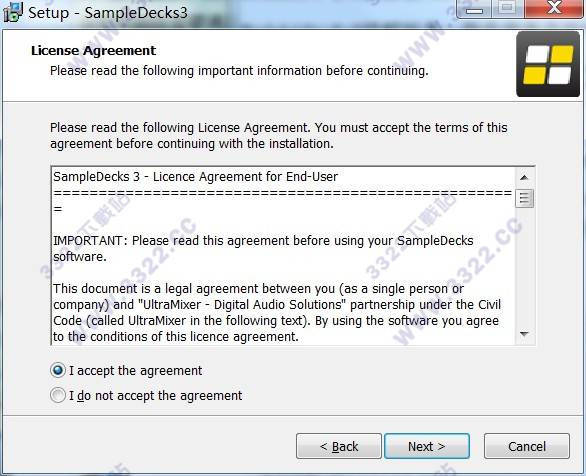Click the setup installer icon in title bar
586x476 pixels.
[x=13, y=12]
